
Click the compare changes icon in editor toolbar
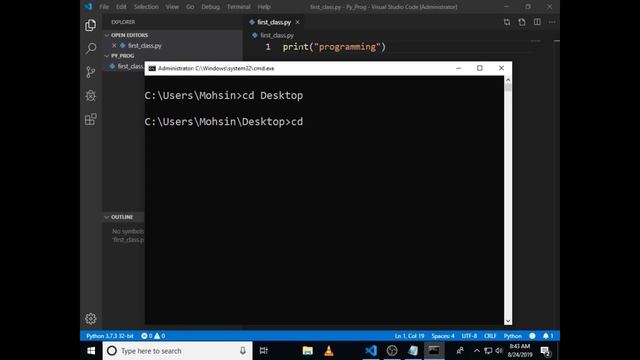tap(507, 22)
